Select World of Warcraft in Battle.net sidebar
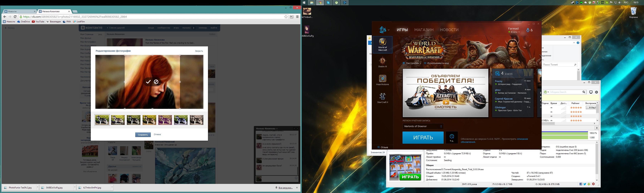Viewport: 644px width, 193px height. point(382,45)
